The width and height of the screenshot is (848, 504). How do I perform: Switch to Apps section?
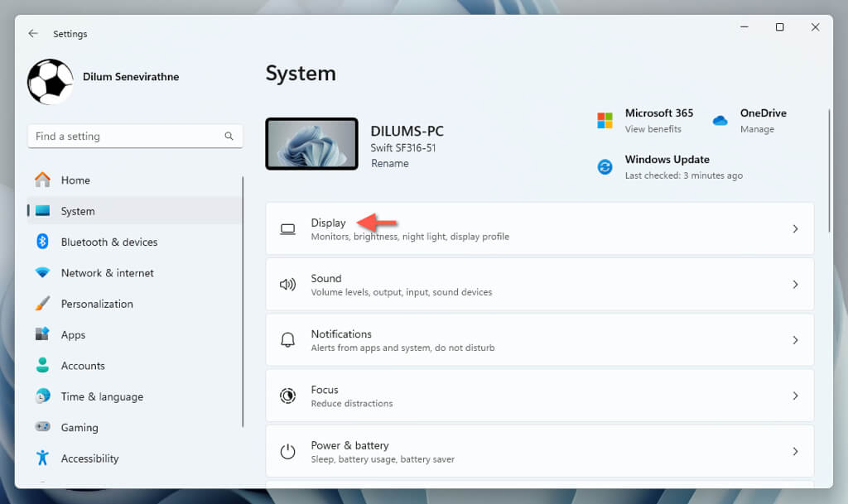134,334
